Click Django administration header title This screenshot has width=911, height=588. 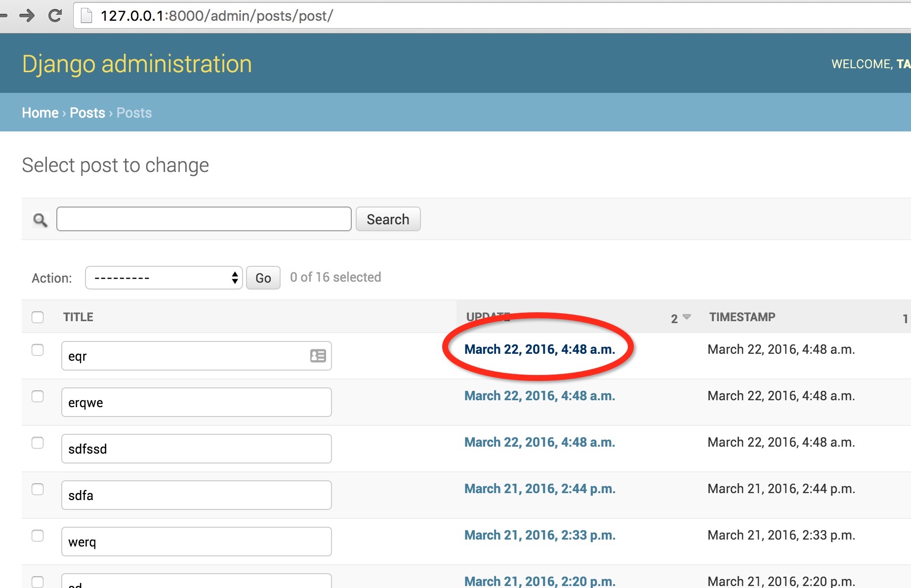pos(137,64)
